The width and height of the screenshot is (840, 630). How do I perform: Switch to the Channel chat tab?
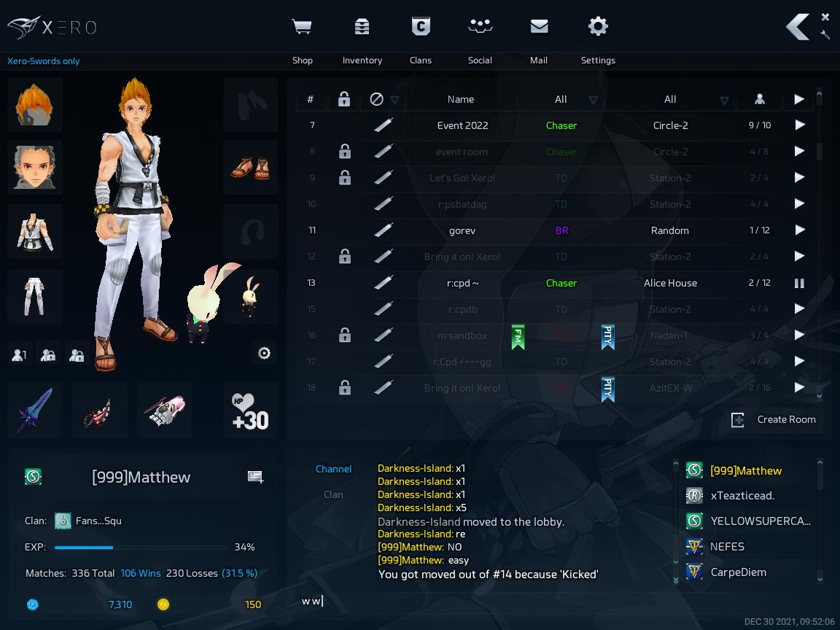(333, 469)
